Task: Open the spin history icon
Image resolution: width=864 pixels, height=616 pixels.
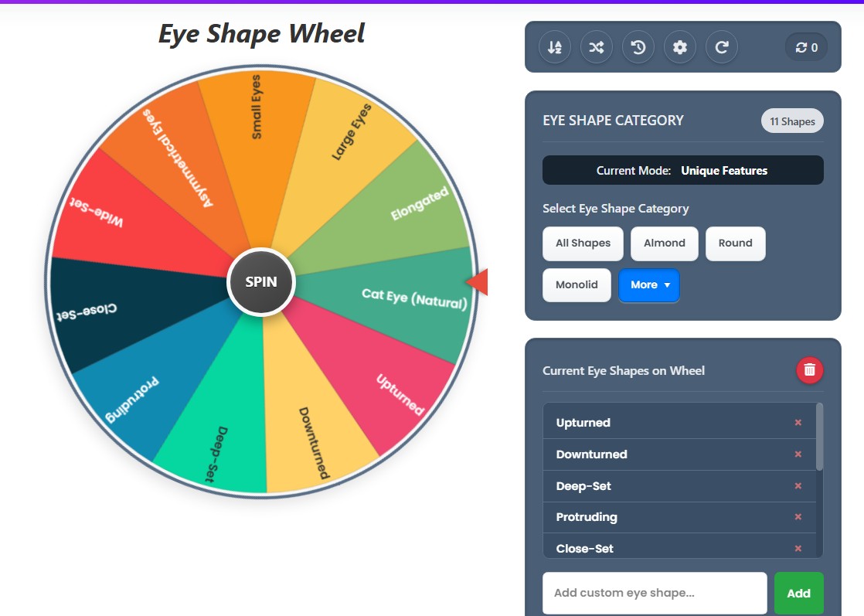Action: coord(638,47)
